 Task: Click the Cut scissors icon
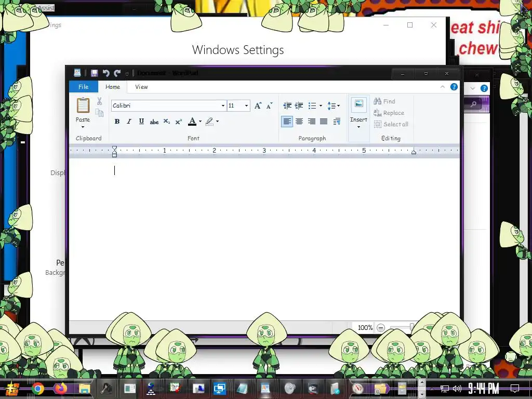(99, 101)
